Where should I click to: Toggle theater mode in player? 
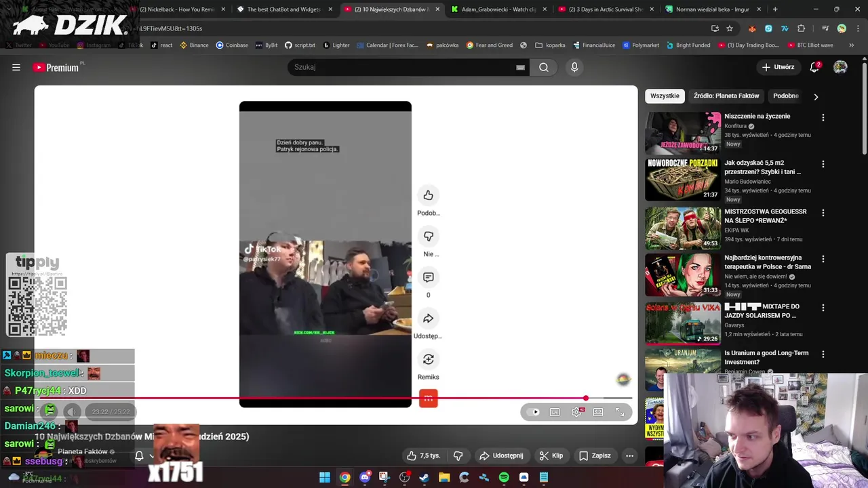click(598, 412)
